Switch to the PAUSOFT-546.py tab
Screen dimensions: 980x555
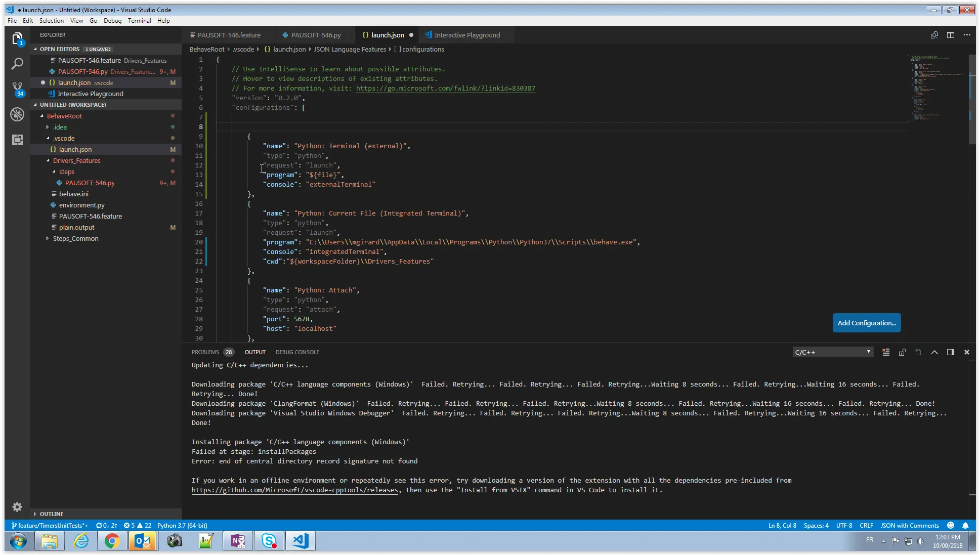tap(315, 35)
